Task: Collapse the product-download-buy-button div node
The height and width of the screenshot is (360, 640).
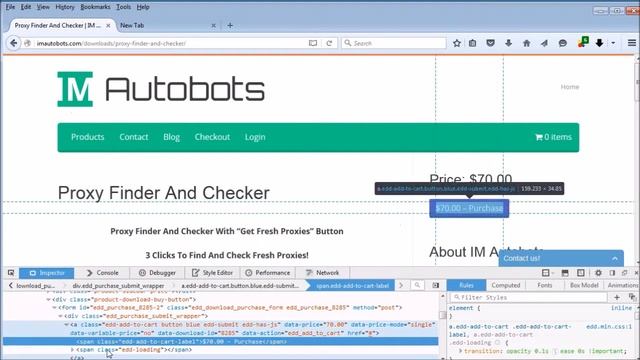Action: click(49, 299)
